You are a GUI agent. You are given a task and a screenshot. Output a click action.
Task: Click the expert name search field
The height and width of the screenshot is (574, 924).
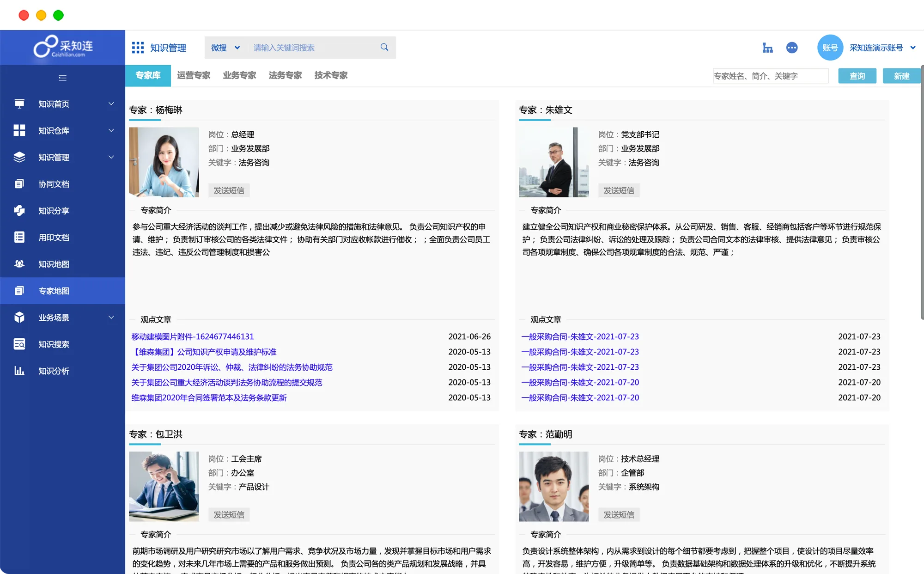tap(770, 76)
